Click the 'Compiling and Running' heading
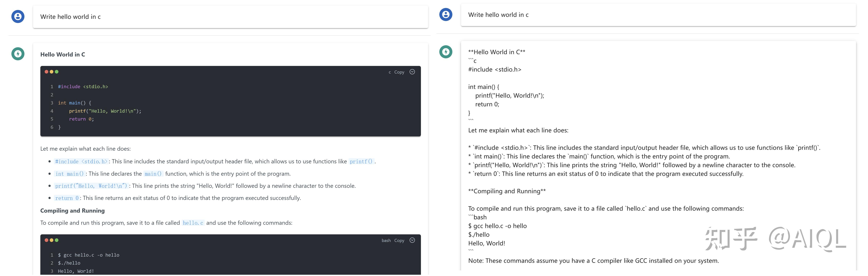The image size is (868, 276). 73,211
